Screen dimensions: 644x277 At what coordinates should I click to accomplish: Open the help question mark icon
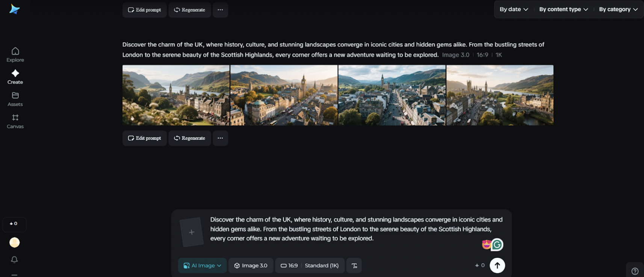[x=635, y=271]
